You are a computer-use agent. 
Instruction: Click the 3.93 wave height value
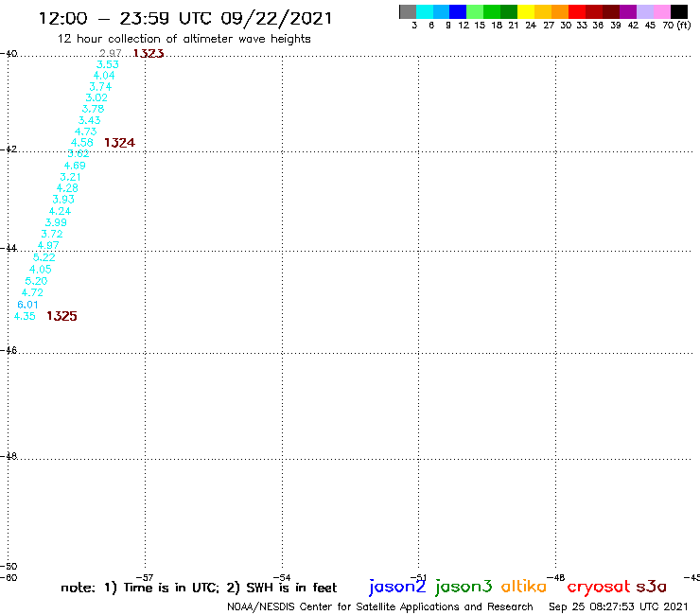point(63,200)
